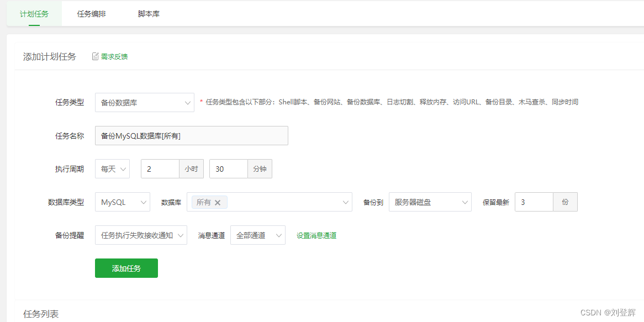This screenshot has height=322, width=644.
Task: Open the 任务类型 dropdown showing 备份数据库
Action: point(145,102)
